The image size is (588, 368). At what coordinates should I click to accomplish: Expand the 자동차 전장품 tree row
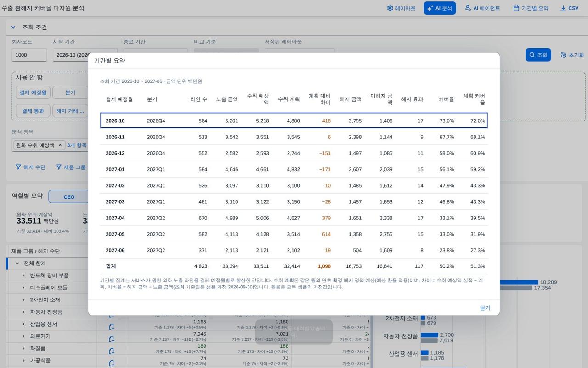click(x=23, y=312)
